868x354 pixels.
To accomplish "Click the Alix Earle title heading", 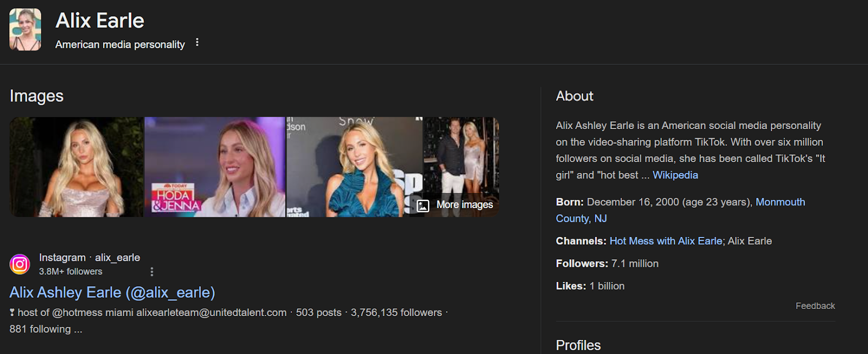I will [100, 21].
